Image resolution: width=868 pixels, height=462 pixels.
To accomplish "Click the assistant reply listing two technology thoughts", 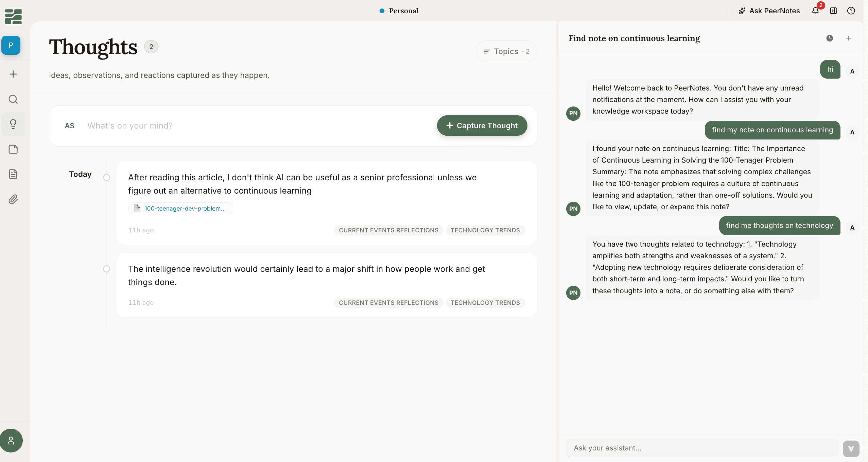I will tap(702, 267).
